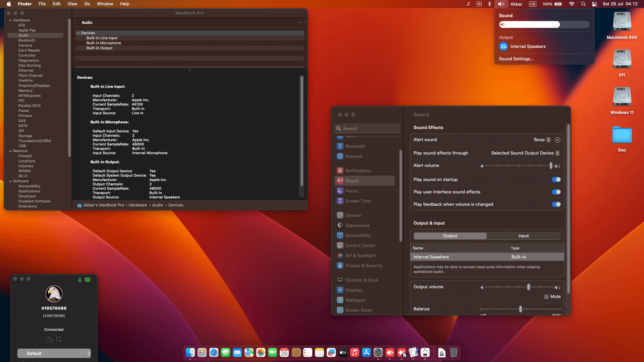Launch the Music app from the Dock

[x=355, y=353]
